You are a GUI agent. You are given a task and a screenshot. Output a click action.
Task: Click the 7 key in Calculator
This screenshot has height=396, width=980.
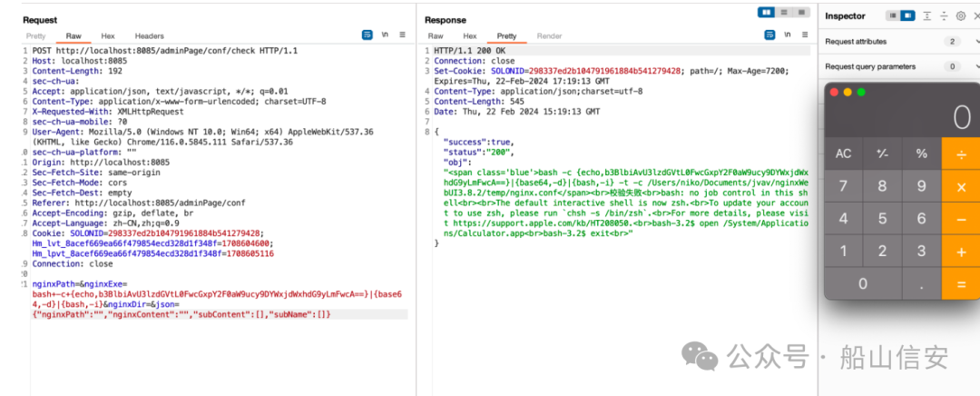tap(843, 186)
